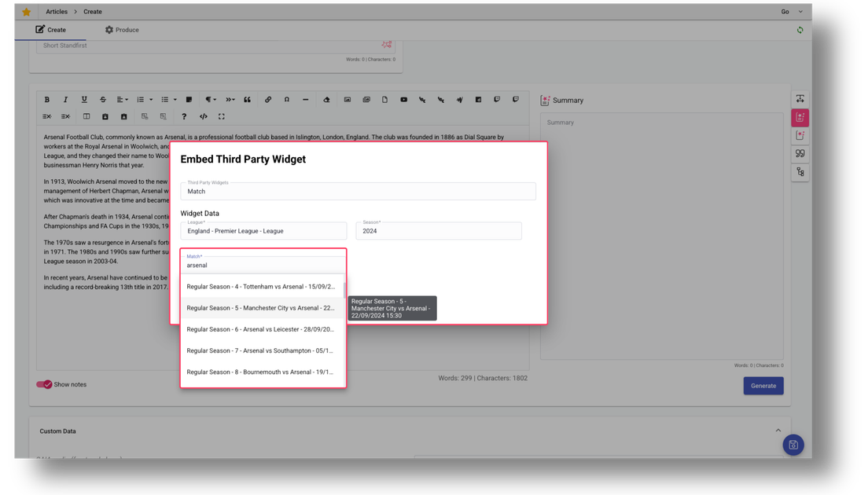Enter fullscreen editing mode
868x495 pixels.
[221, 115]
